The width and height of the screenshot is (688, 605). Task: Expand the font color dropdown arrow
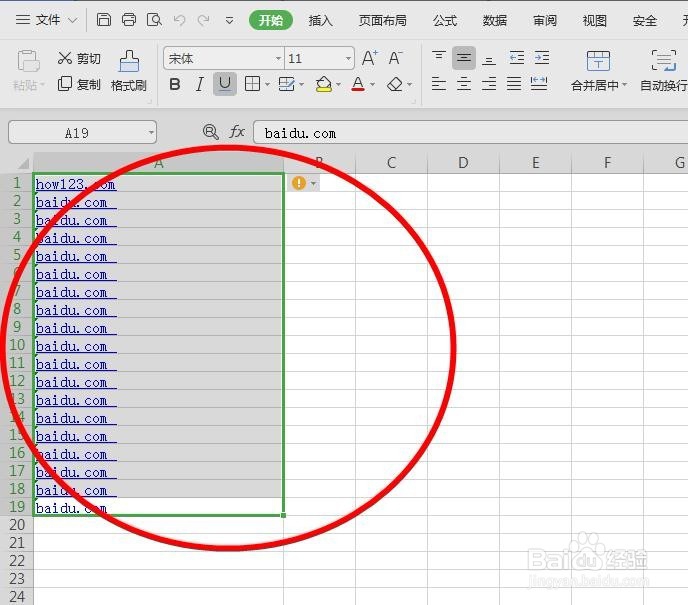click(x=373, y=84)
